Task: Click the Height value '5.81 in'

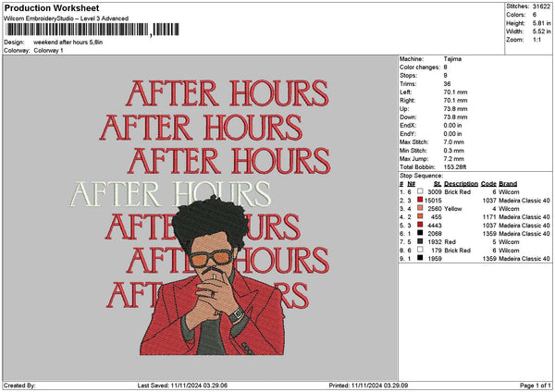Action: [x=541, y=23]
